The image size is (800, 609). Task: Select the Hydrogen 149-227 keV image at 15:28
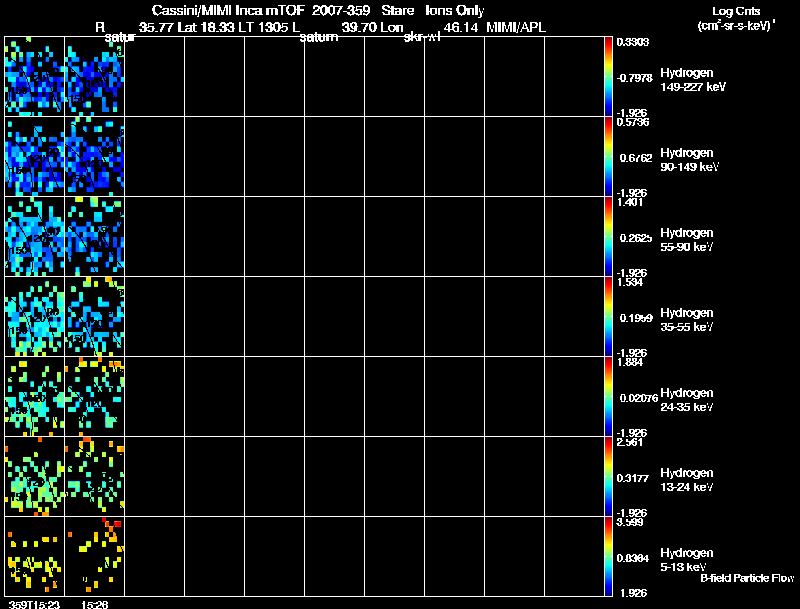click(94, 77)
